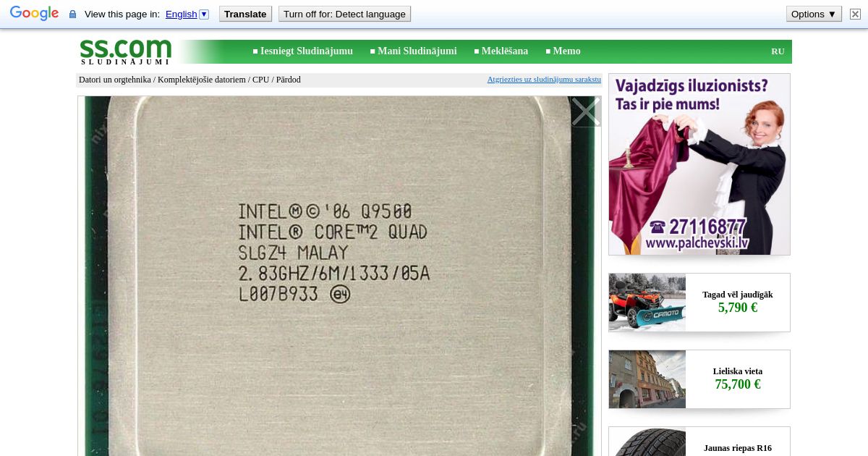Open the illusionist palchevski.lv banner ad
Viewport: 868px width, 456px height.
coord(699,164)
